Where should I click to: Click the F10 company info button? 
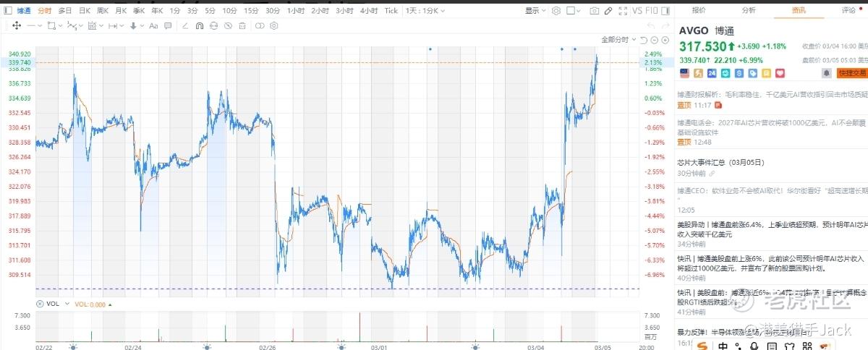(x=652, y=11)
